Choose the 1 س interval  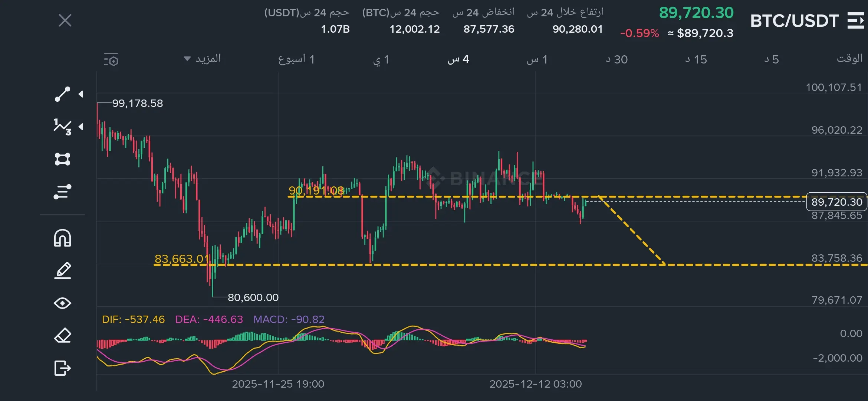(x=537, y=59)
